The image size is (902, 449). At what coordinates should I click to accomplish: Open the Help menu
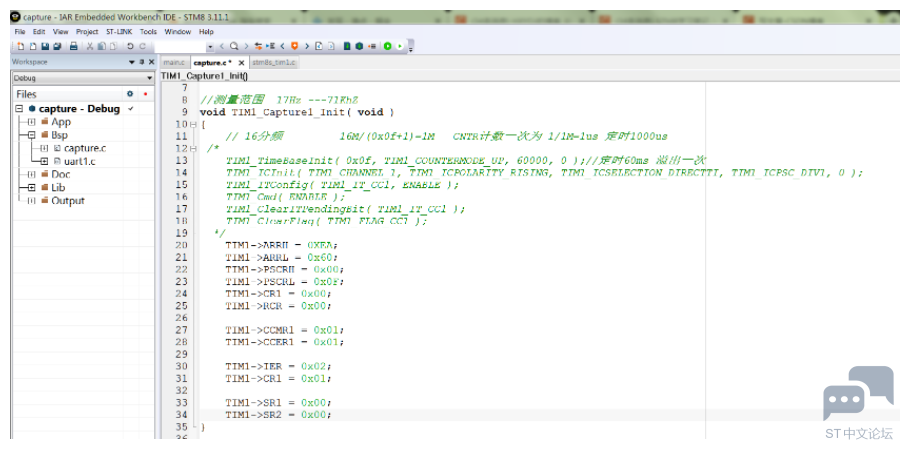(x=206, y=32)
